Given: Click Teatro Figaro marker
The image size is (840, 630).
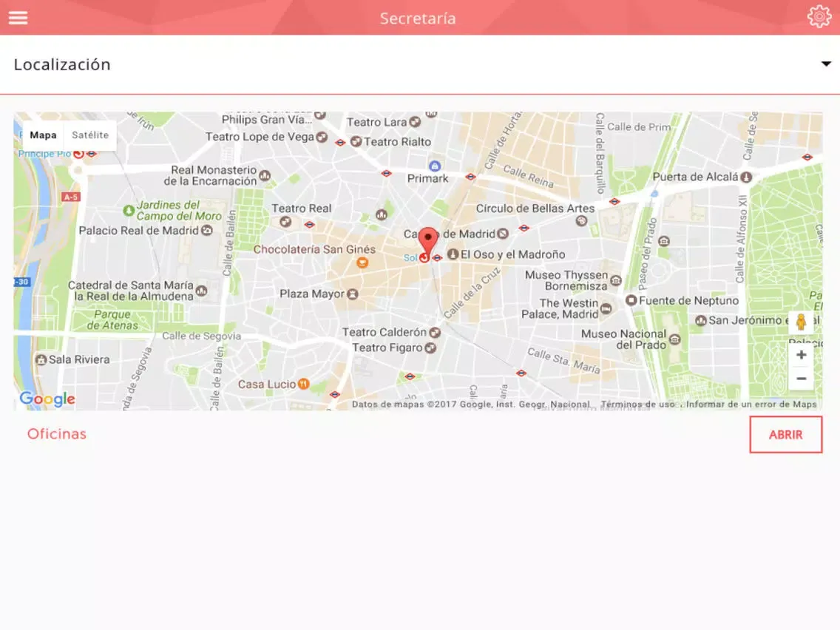Looking at the screenshot, I should click(430, 348).
